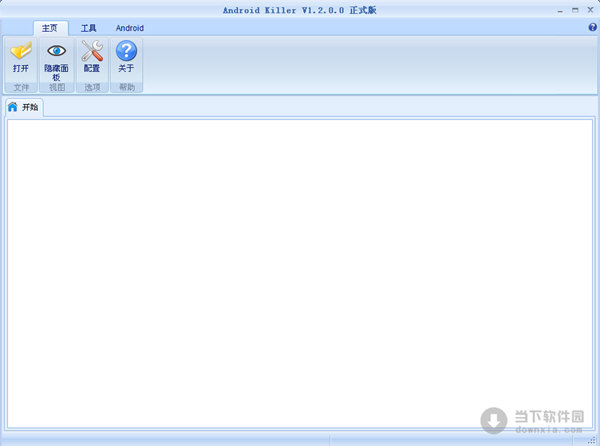The width and height of the screenshot is (600, 446).
Task: Toggle the 隐藏面板 eye icon
Action: coord(57,50)
